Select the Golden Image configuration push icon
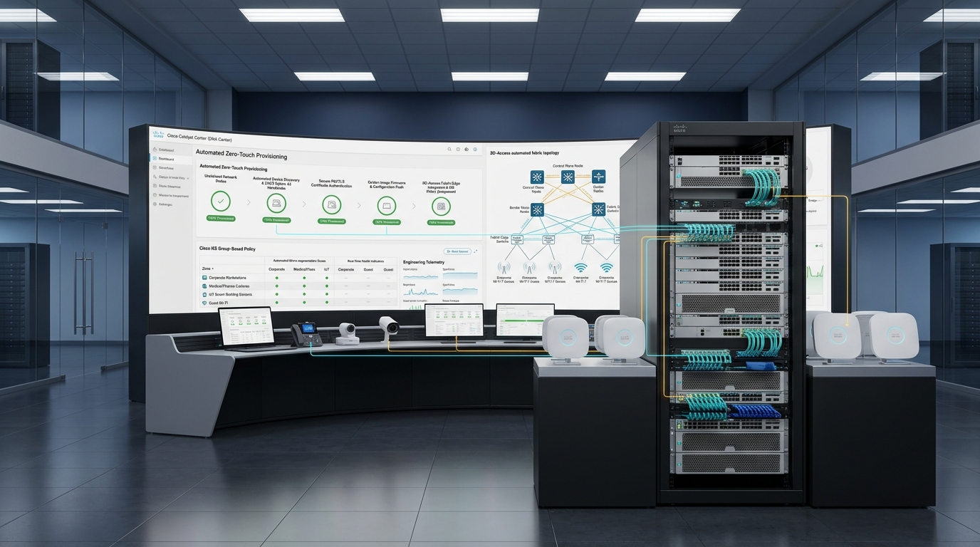Screen dimensions: 980x547 coord(387,206)
